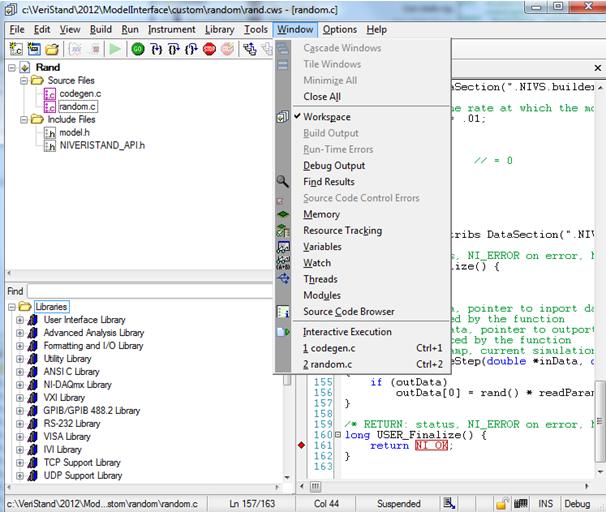Click the New C file toolbar icon
The image size is (606, 513).
coord(17,49)
